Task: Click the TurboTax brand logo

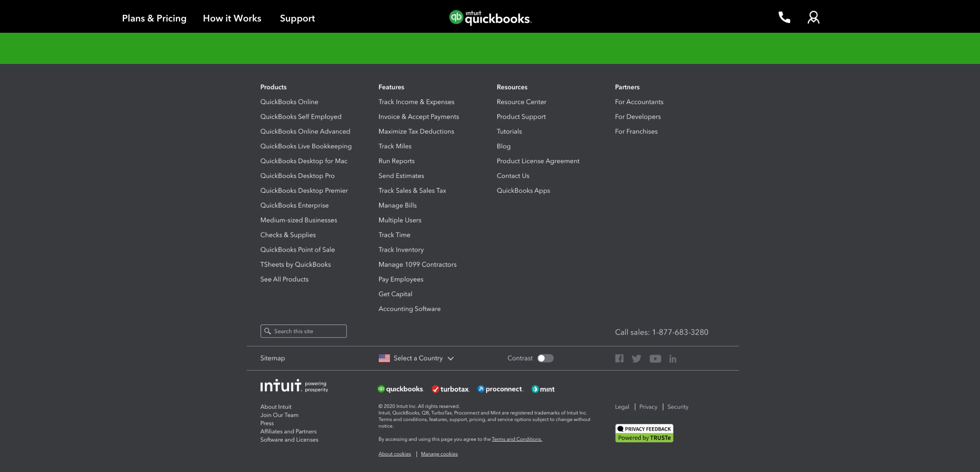Action: click(x=451, y=389)
